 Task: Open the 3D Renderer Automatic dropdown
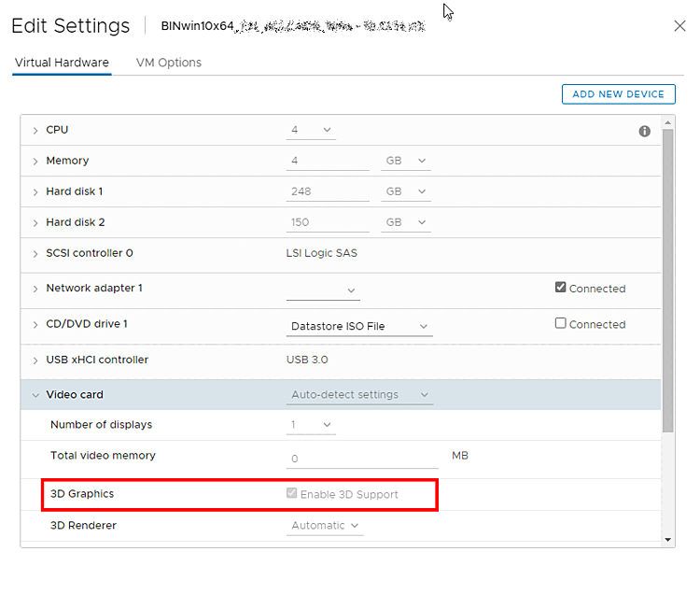(325, 526)
